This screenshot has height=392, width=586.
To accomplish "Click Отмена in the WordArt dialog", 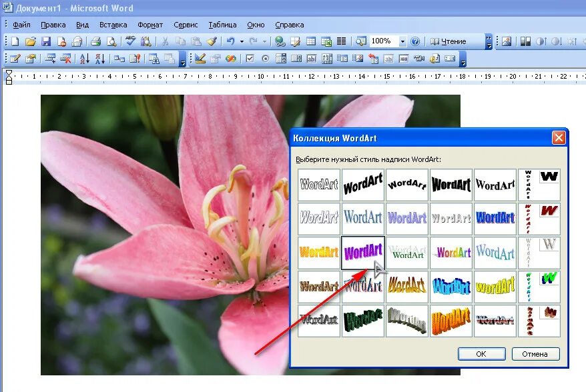I will click(535, 354).
